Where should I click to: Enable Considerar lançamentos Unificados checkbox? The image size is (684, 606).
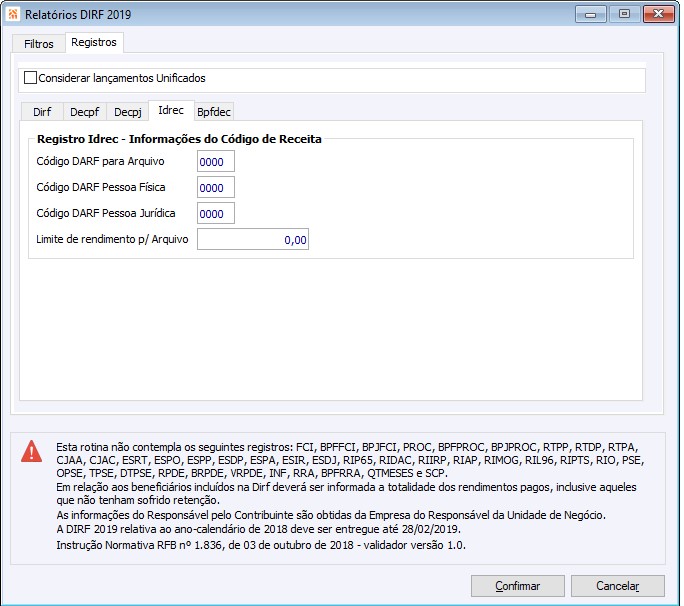coord(30,78)
